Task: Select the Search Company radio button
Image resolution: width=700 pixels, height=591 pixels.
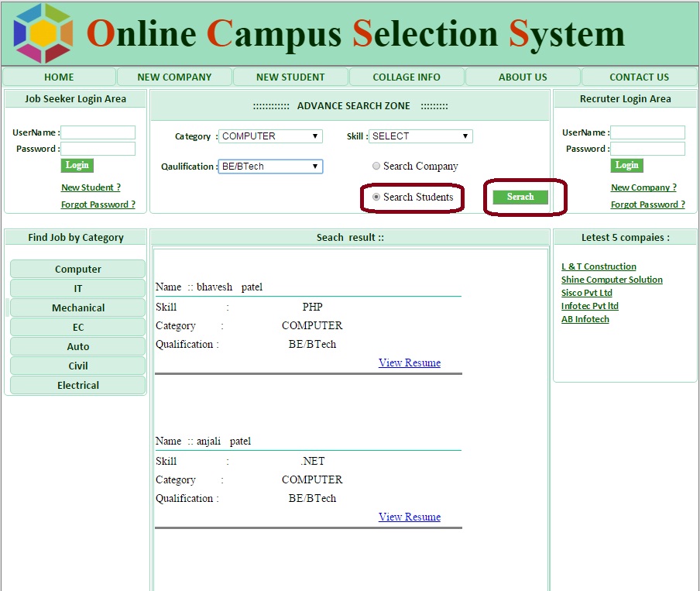Action: [x=376, y=166]
